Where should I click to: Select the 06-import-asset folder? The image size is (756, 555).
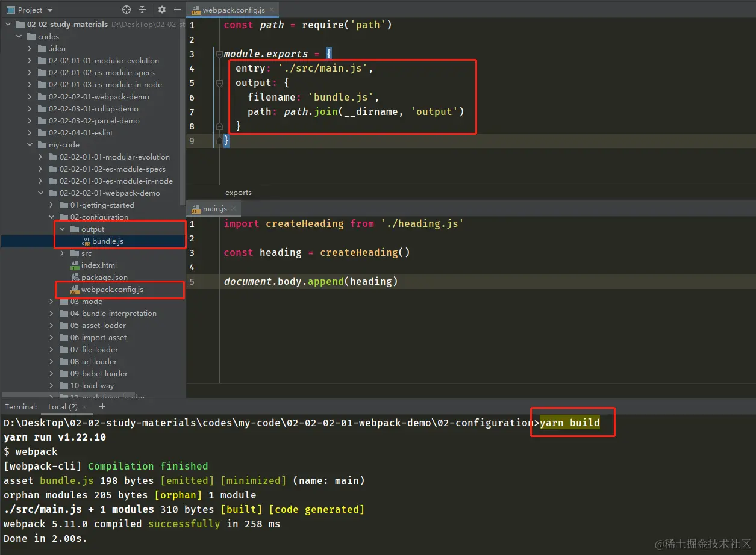(x=98, y=338)
